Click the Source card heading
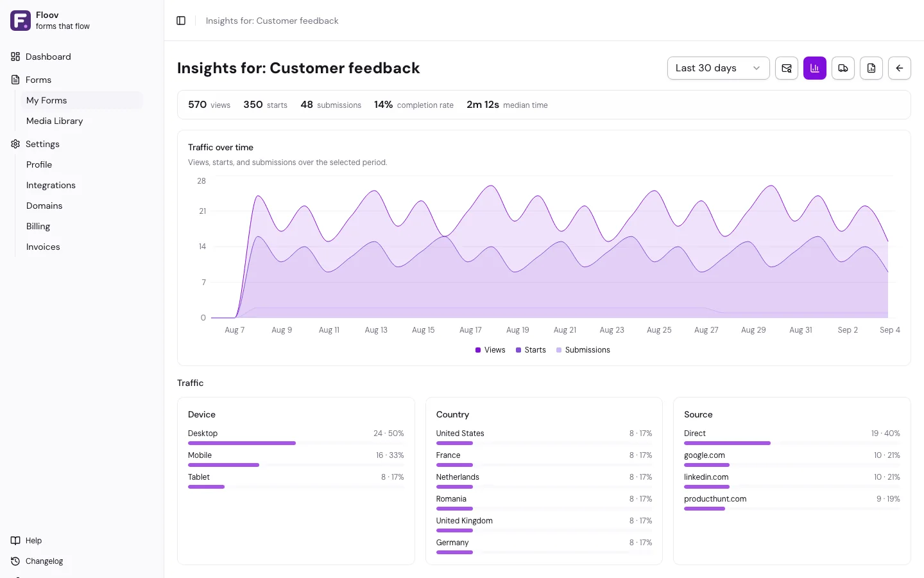 pos(698,414)
